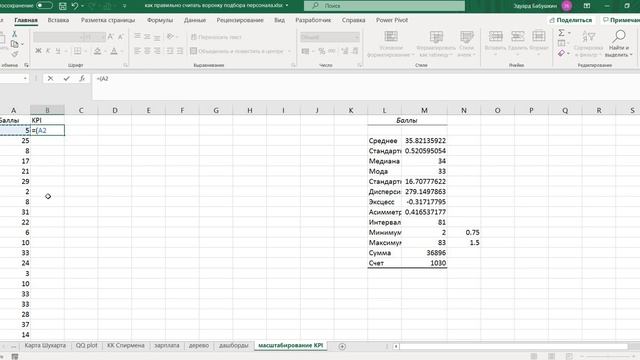Screen dimensions: 640x360
Task: Click the Поделиться share button
Action: [x=571, y=20]
